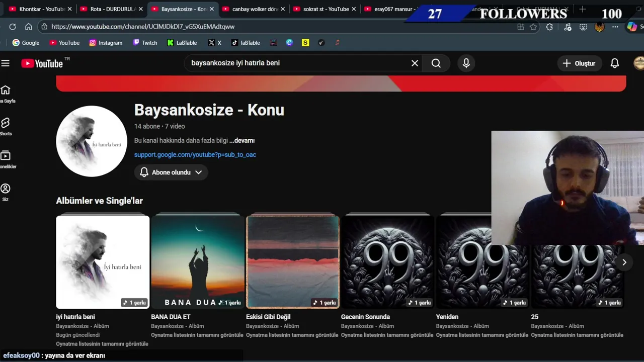Open the Abone olundu subscription dropdown
644x362 pixels.
pos(171,172)
